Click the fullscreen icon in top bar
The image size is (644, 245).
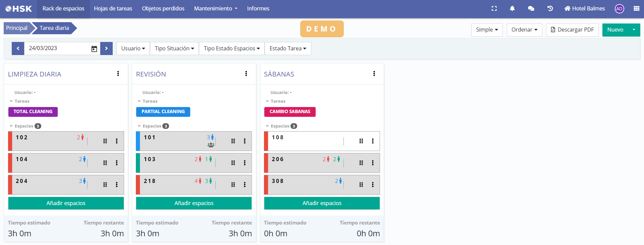click(x=494, y=8)
